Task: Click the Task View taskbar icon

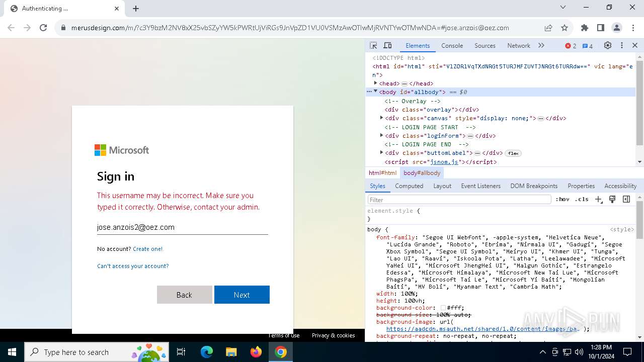Action: (181, 352)
